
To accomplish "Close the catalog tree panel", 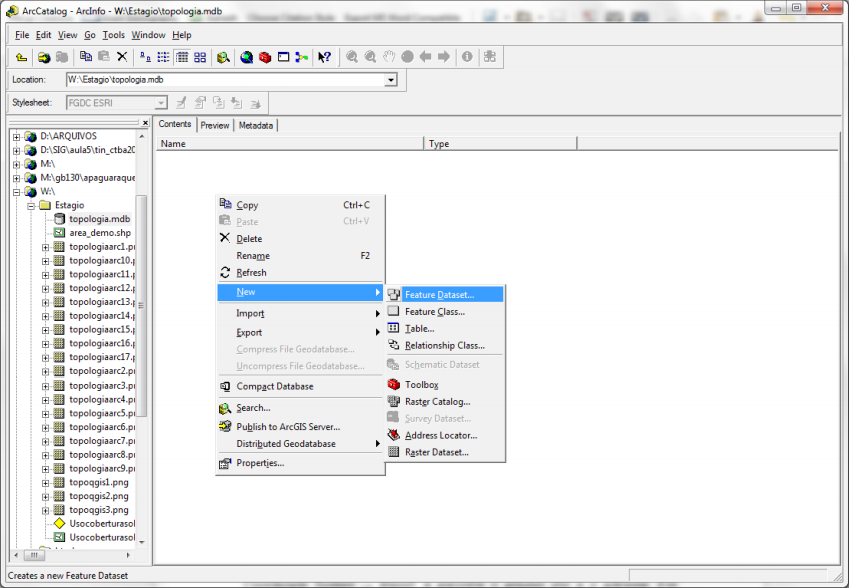I will coord(145,123).
